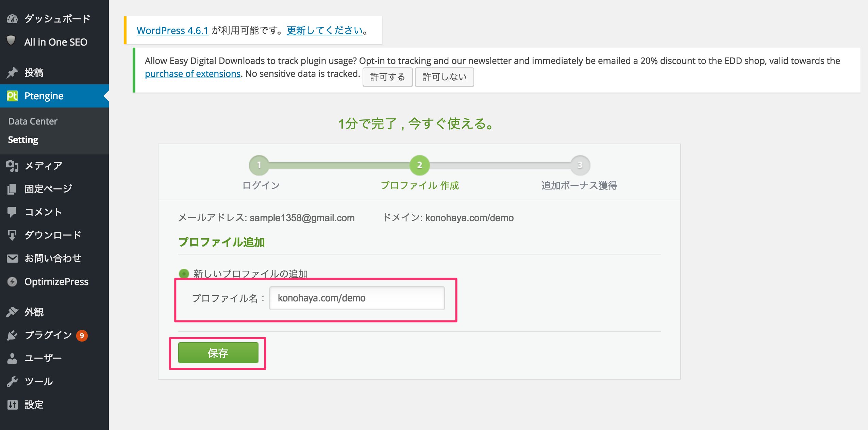Click the メディア media icon
This screenshot has width=868, height=430.
(12, 166)
